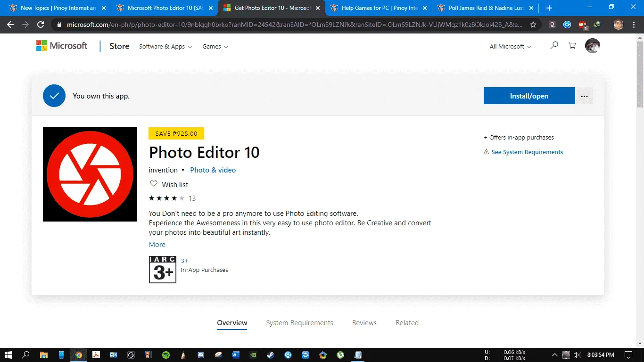
Task: Switch to the Poll James Reid tab
Action: [x=487, y=8]
